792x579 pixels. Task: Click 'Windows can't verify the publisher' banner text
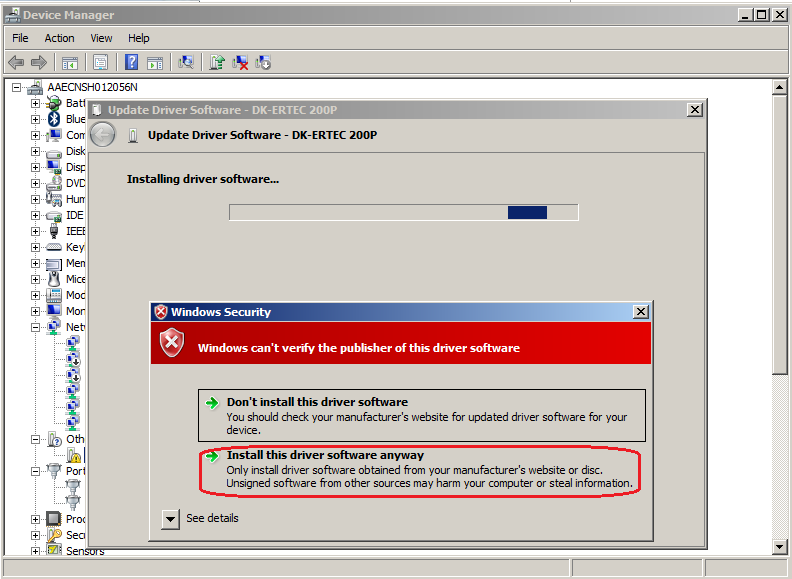pyautogui.click(x=359, y=348)
